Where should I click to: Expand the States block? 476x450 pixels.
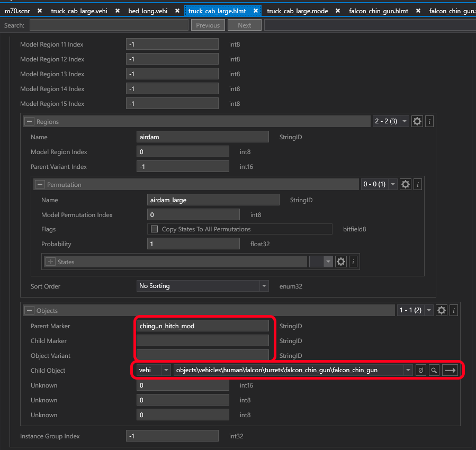pos(51,262)
